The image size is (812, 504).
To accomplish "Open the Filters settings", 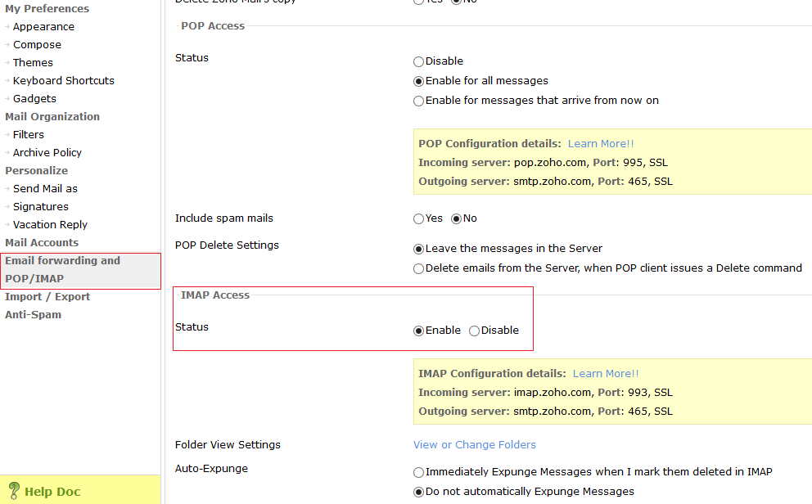I will click(28, 134).
